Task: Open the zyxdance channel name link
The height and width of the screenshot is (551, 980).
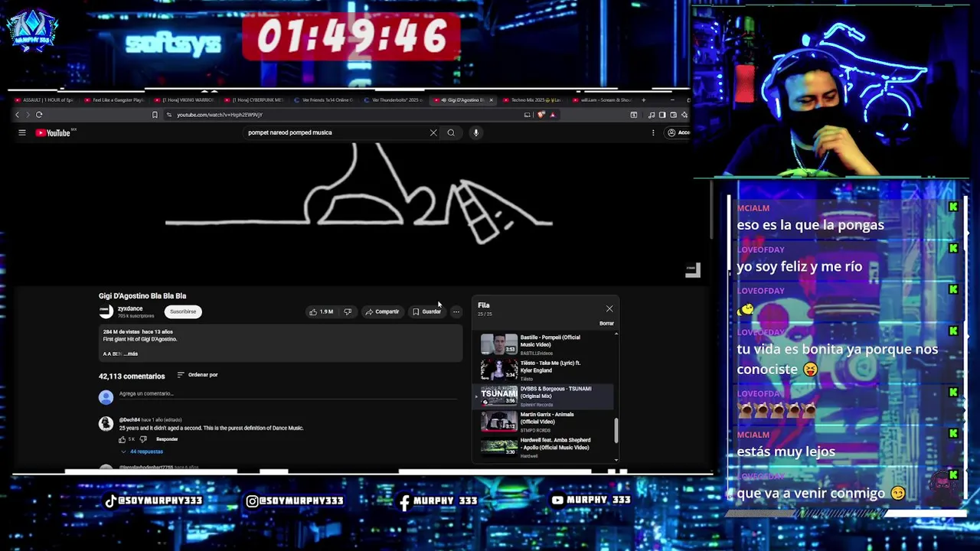Action: (x=130, y=308)
